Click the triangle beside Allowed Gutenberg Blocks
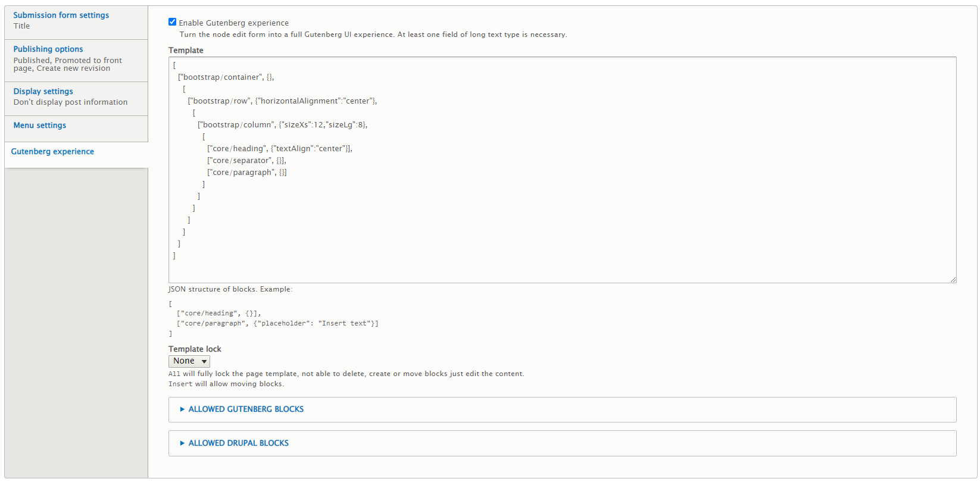Image resolution: width=980 pixels, height=482 pixels. [182, 409]
